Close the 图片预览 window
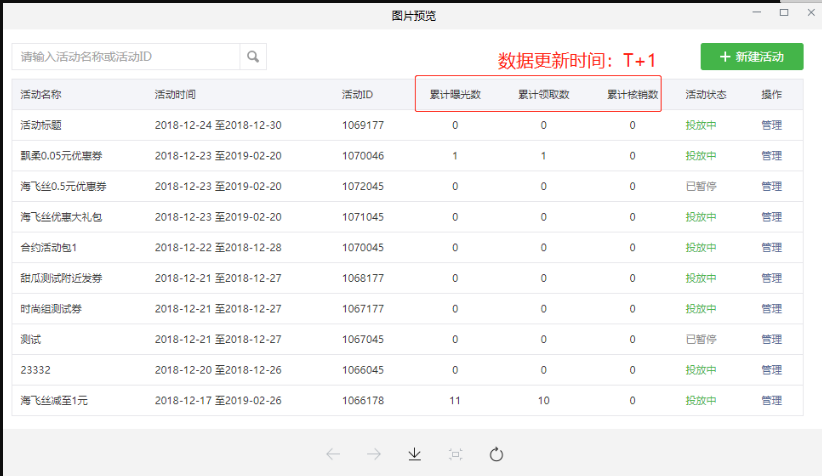822x476 pixels. click(x=811, y=12)
